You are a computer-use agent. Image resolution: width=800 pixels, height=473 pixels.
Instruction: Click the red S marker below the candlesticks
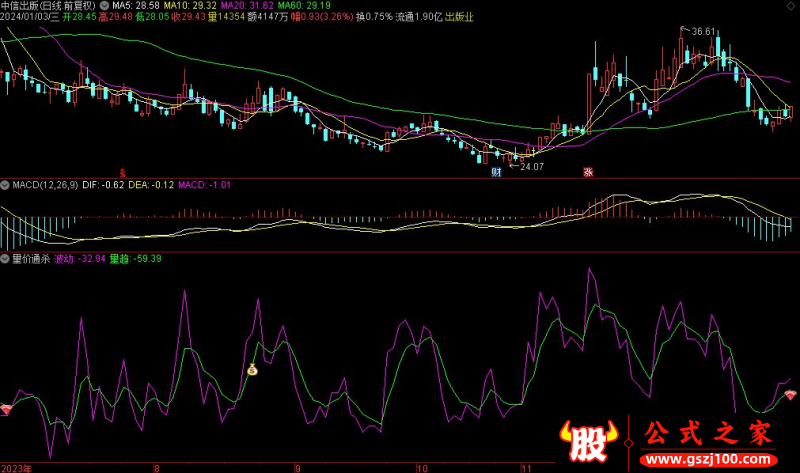pos(124,172)
